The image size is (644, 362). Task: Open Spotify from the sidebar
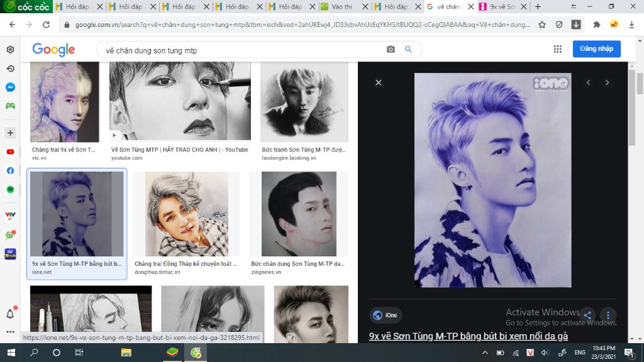point(10,189)
